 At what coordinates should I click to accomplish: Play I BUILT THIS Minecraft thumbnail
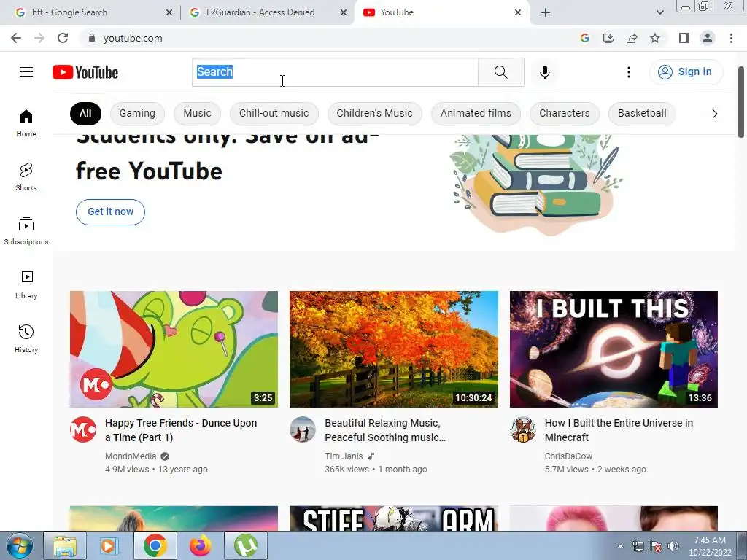click(614, 349)
